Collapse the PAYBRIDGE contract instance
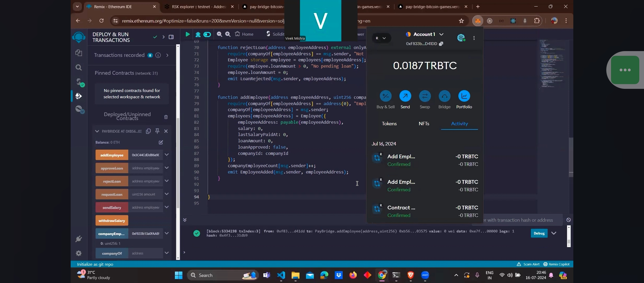 pos(97,131)
